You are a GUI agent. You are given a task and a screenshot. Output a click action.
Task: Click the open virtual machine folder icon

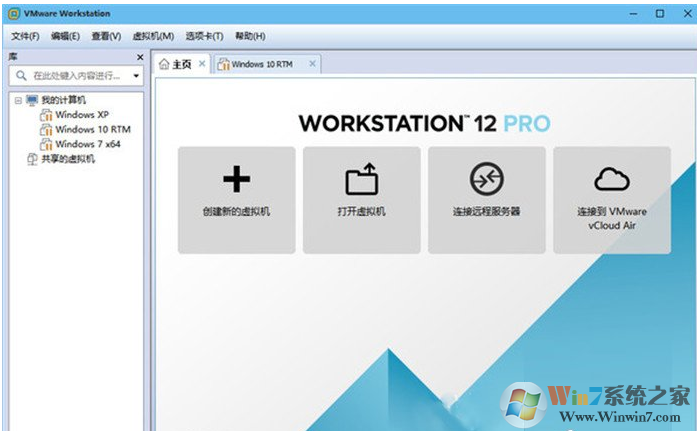(362, 179)
